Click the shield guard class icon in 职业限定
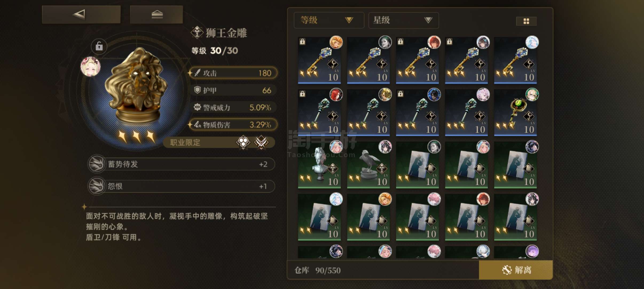 (243, 142)
